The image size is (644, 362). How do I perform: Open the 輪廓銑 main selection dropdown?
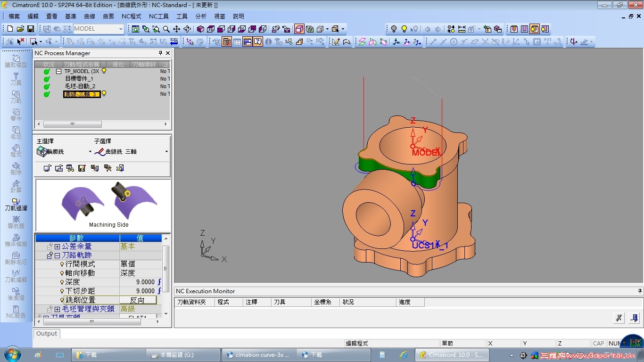click(x=90, y=152)
